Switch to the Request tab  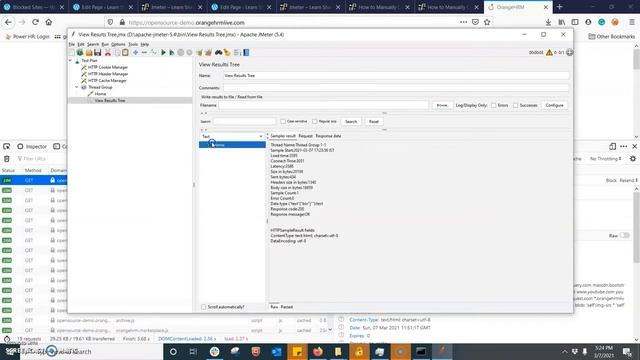[305, 136]
